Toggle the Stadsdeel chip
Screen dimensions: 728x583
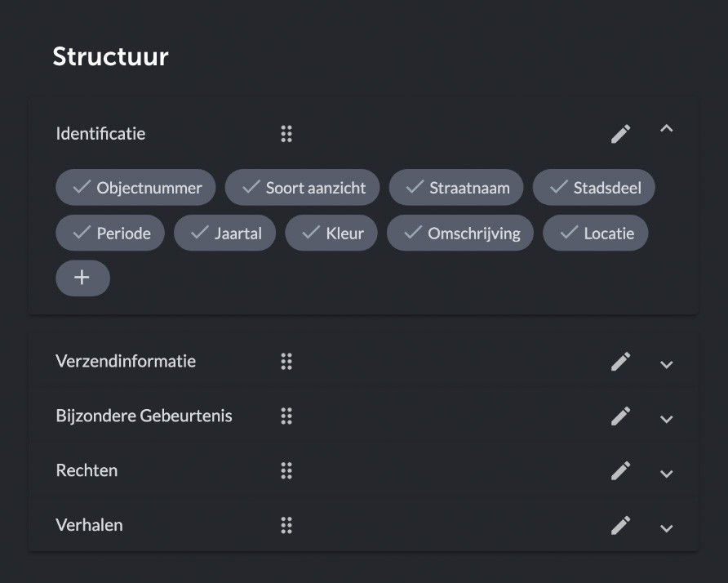[594, 188]
